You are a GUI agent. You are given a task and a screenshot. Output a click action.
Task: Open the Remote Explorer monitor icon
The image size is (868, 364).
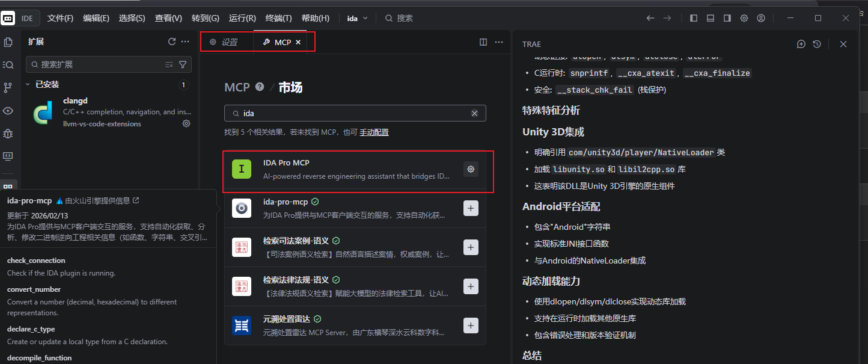(8, 156)
